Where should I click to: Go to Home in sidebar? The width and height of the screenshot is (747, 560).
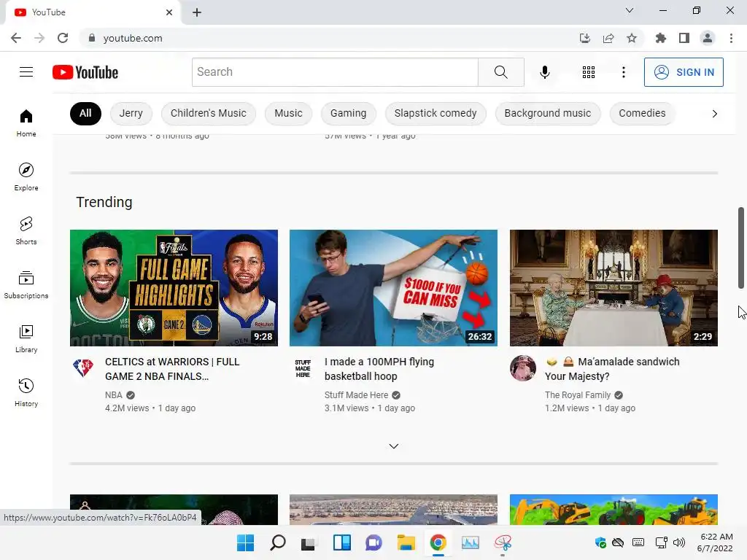pos(26,122)
